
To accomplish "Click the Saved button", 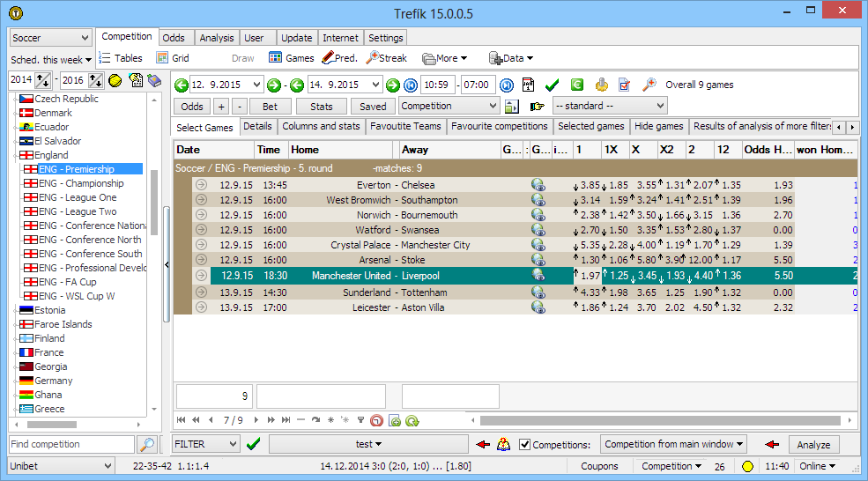I will tap(373, 107).
